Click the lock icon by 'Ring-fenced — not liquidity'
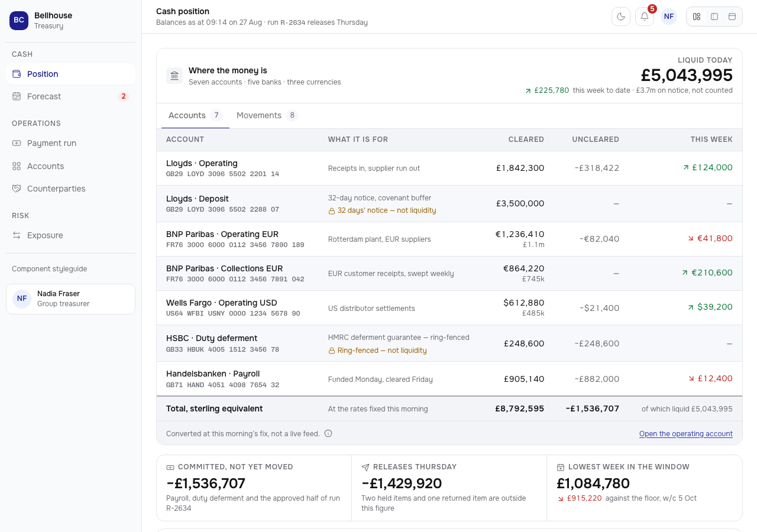 pos(332,351)
